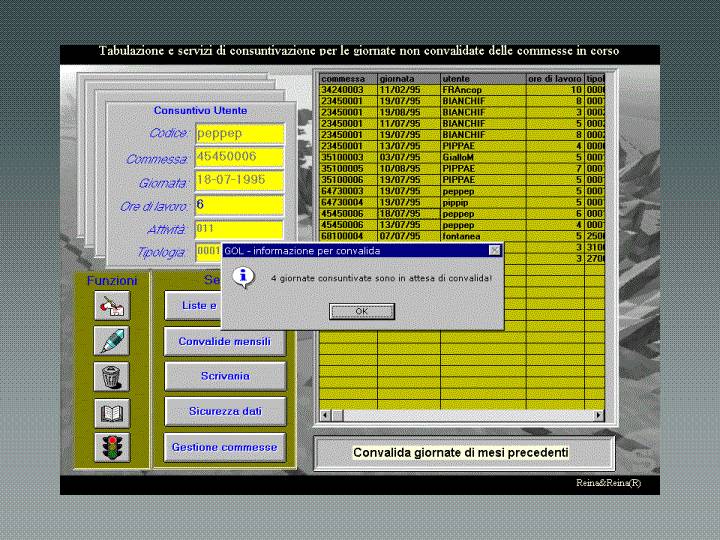Open Sicurezza dati

[x=224, y=411]
